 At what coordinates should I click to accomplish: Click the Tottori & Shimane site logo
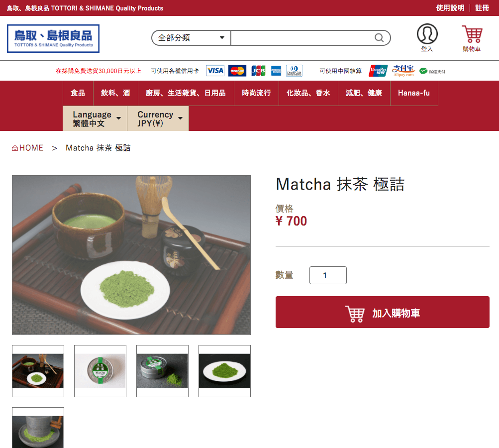(x=53, y=38)
